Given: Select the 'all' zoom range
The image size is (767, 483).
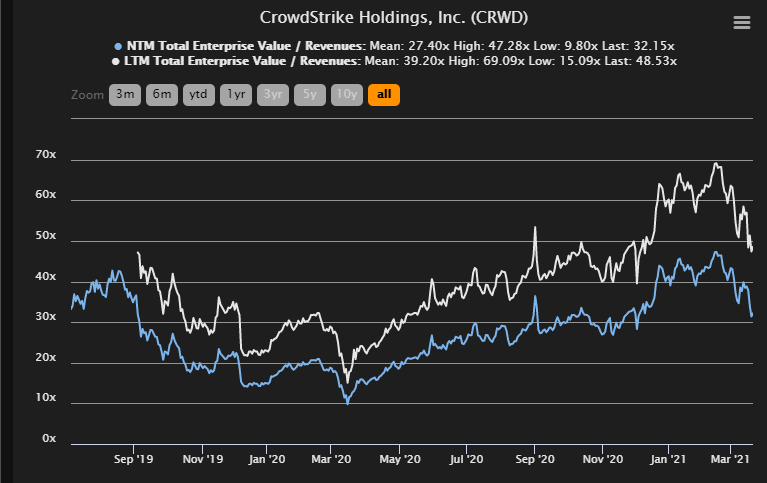Looking at the screenshot, I should tap(384, 94).
